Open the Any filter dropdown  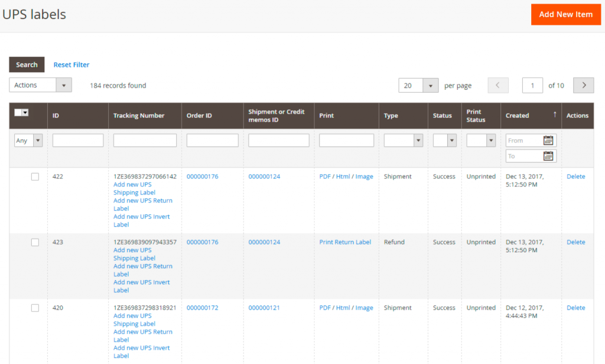coord(28,140)
